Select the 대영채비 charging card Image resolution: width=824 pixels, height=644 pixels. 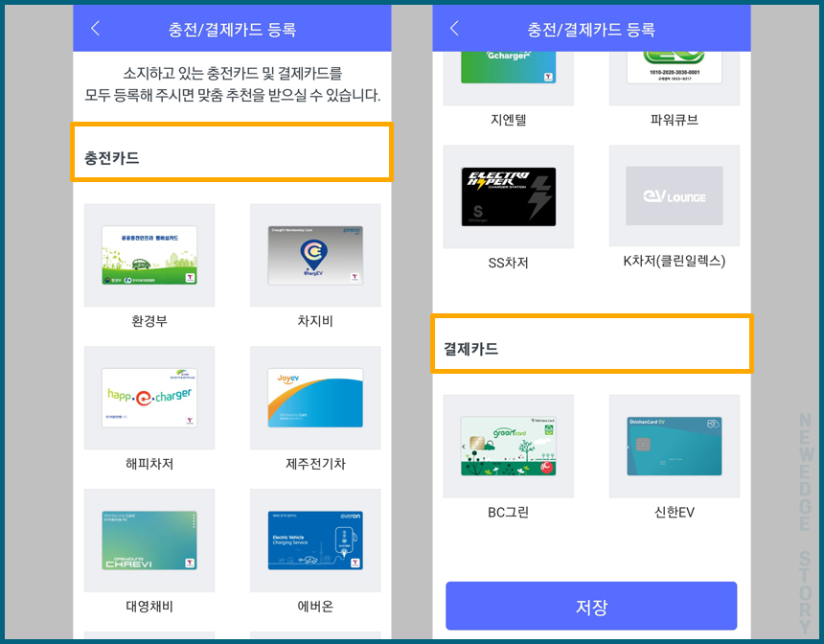149,540
